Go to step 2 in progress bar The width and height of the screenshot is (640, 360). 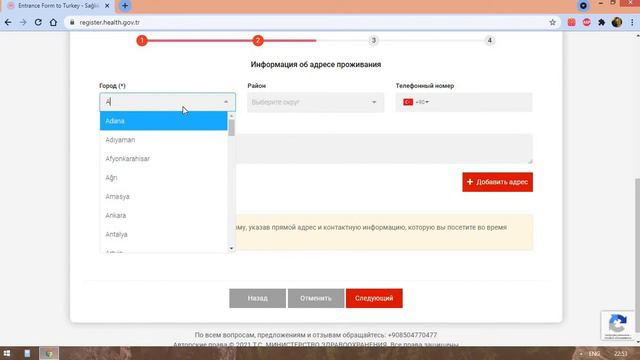pyautogui.click(x=258, y=40)
